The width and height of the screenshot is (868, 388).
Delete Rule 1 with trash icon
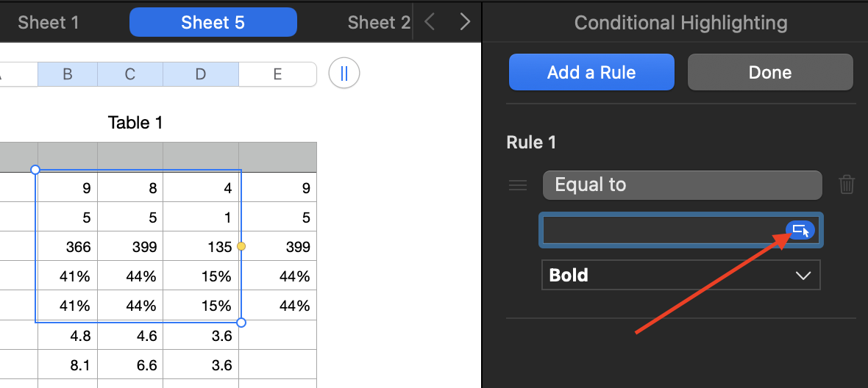click(x=847, y=184)
